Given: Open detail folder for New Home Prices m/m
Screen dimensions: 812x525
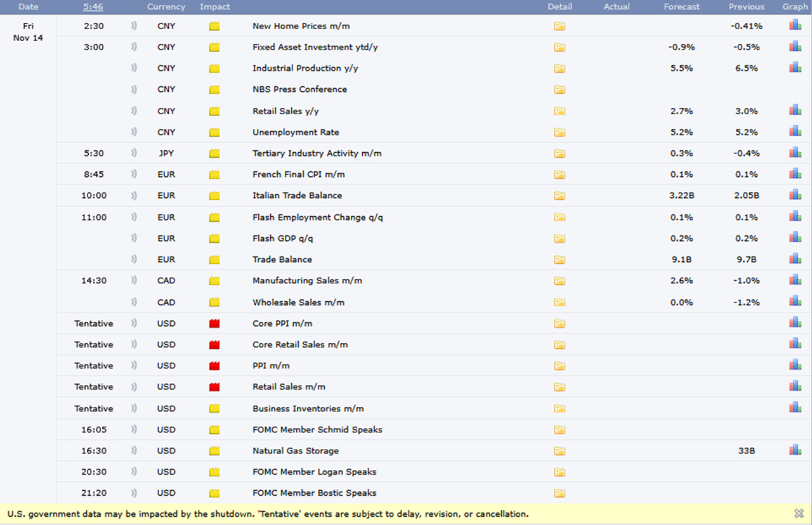Looking at the screenshot, I should coord(559,26).
